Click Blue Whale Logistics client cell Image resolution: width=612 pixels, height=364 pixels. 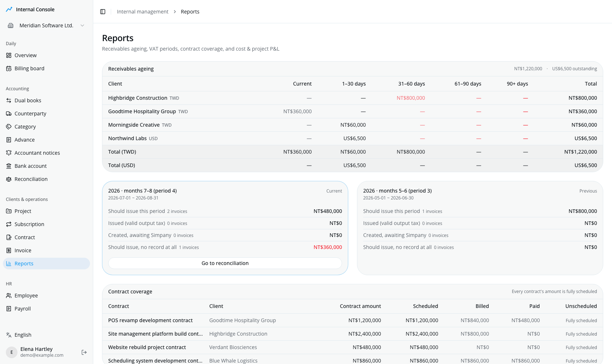point(233,361)
